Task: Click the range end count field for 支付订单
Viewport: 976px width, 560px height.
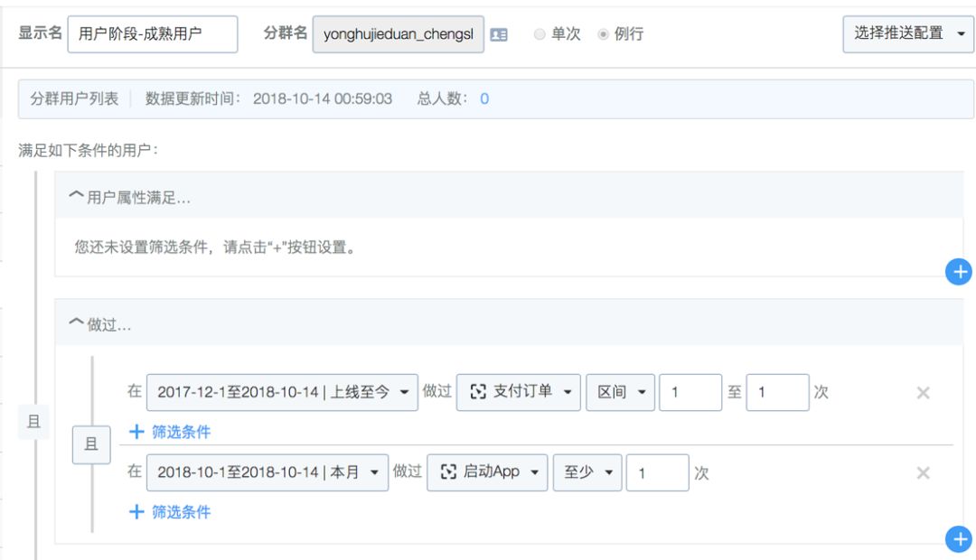Action: 777,392
